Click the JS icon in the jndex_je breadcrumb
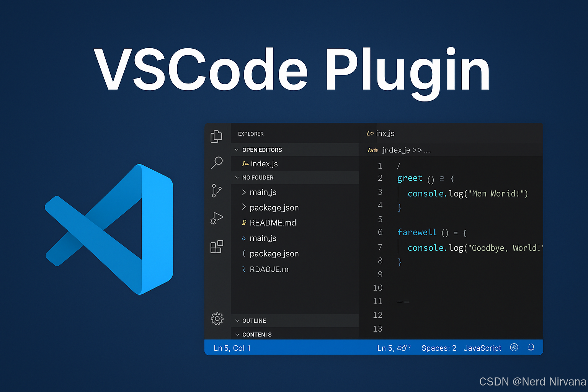Screen dimensions: 588x392 [x=372, y=150]
